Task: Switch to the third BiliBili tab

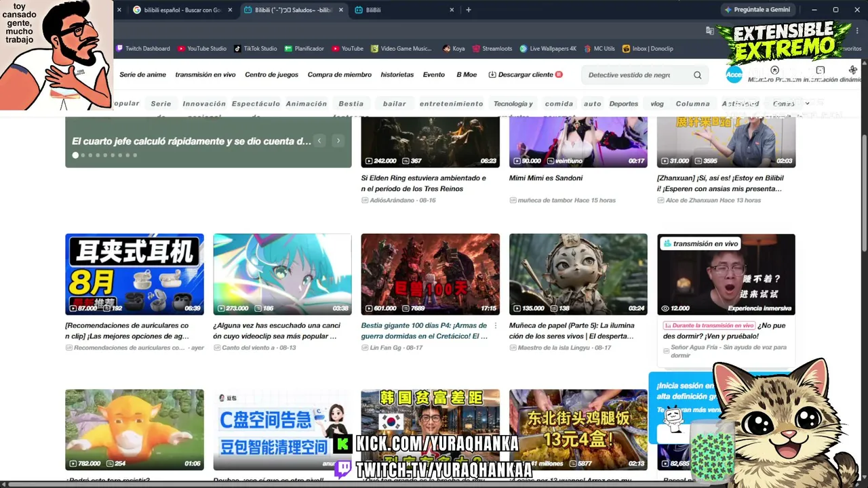Action: coord(404,10)
